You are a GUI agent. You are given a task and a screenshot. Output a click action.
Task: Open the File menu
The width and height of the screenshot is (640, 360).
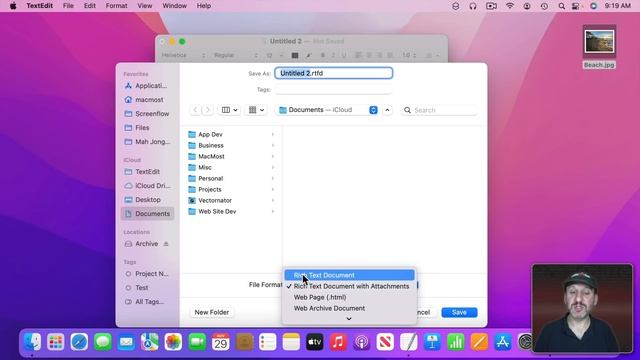pyautogui.click(x=68, y=6)
